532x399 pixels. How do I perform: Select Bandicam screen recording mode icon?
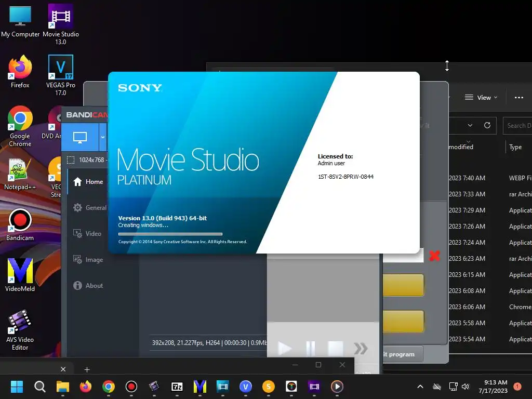coord(80,137)
